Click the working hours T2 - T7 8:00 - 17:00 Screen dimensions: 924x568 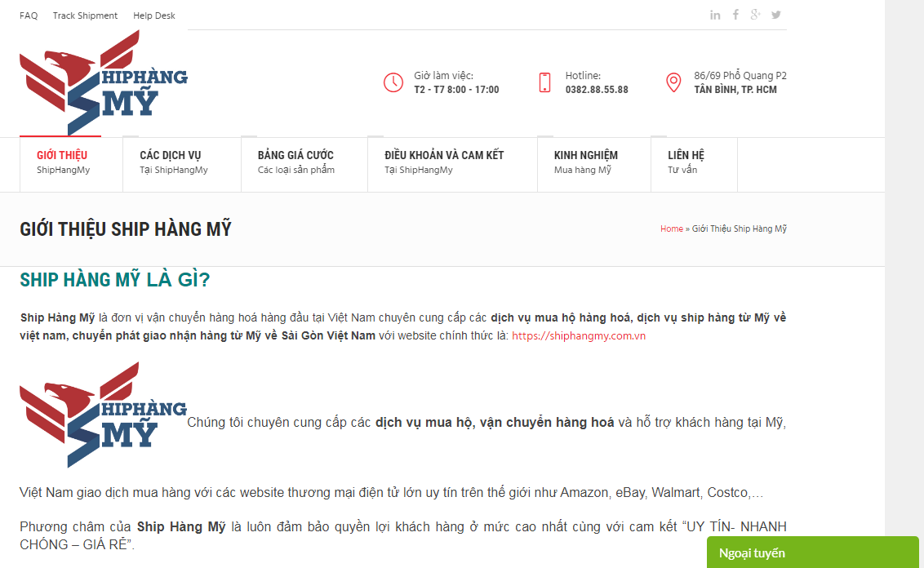456,90
